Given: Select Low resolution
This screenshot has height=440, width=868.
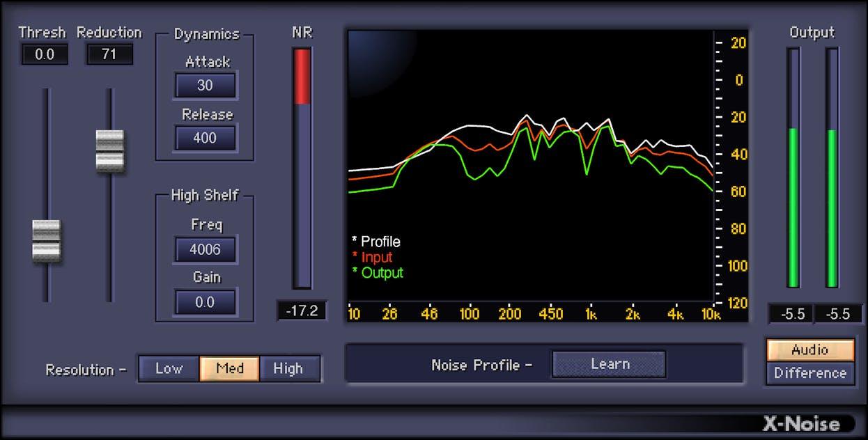Looking at the screenshot, I should pos(169,369).
